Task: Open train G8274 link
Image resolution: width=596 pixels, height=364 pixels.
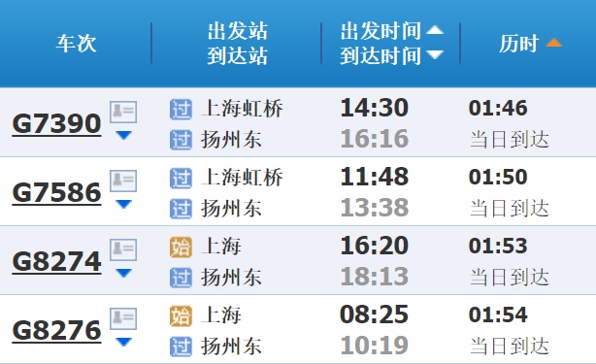Action: 56,262
